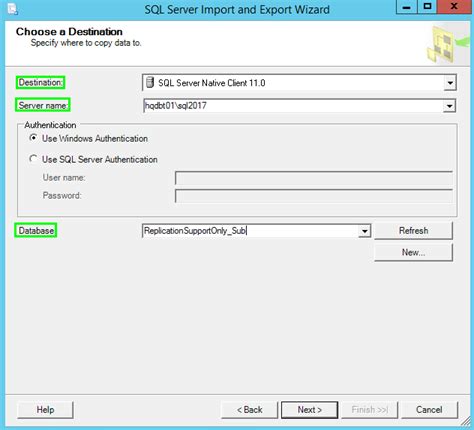Close the wizard with the red X

click(x=454, y=7)
